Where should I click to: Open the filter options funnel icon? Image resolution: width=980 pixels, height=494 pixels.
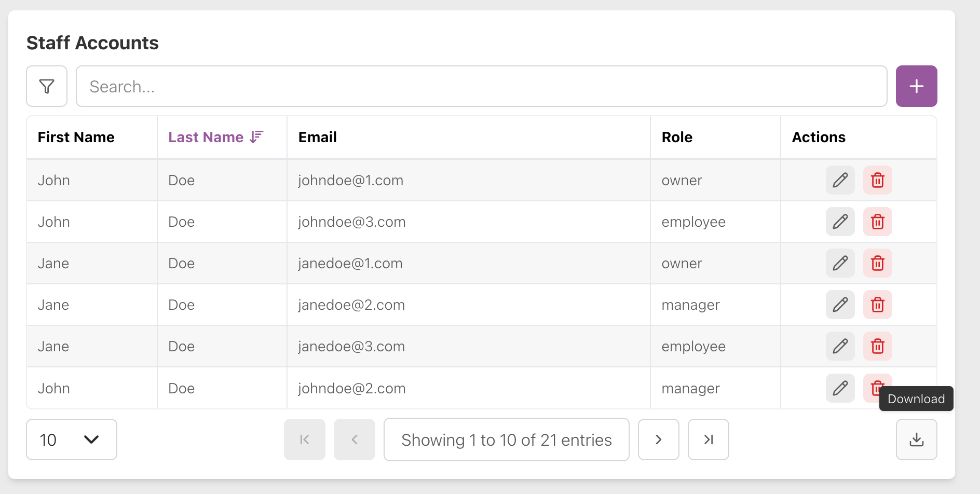47,86
